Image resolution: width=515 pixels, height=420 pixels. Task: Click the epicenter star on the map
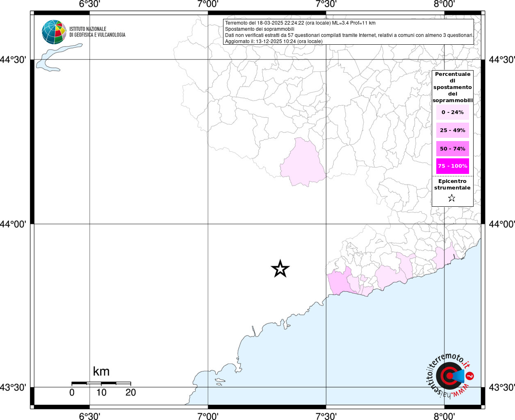[280, 269]
